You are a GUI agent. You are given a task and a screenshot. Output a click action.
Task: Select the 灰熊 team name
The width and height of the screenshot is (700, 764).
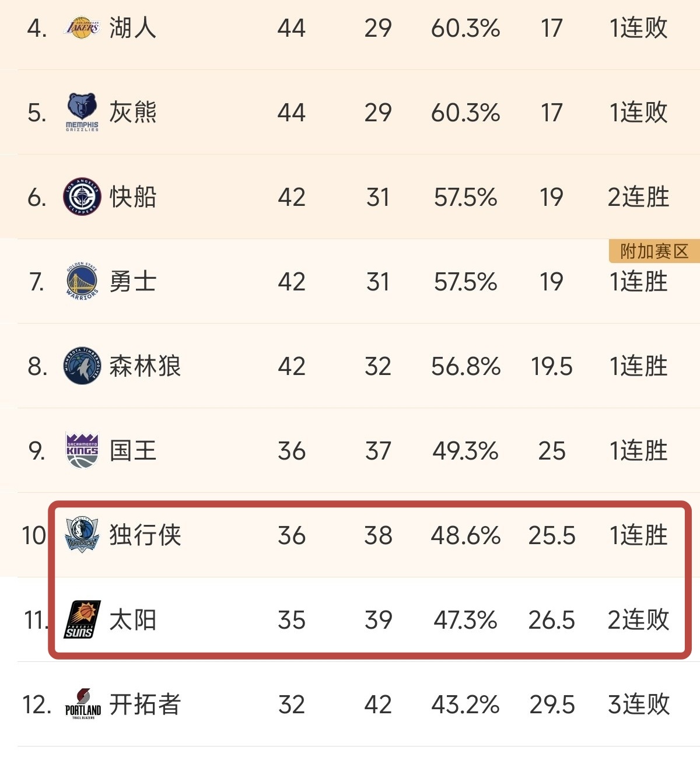(x=133, y=112)
